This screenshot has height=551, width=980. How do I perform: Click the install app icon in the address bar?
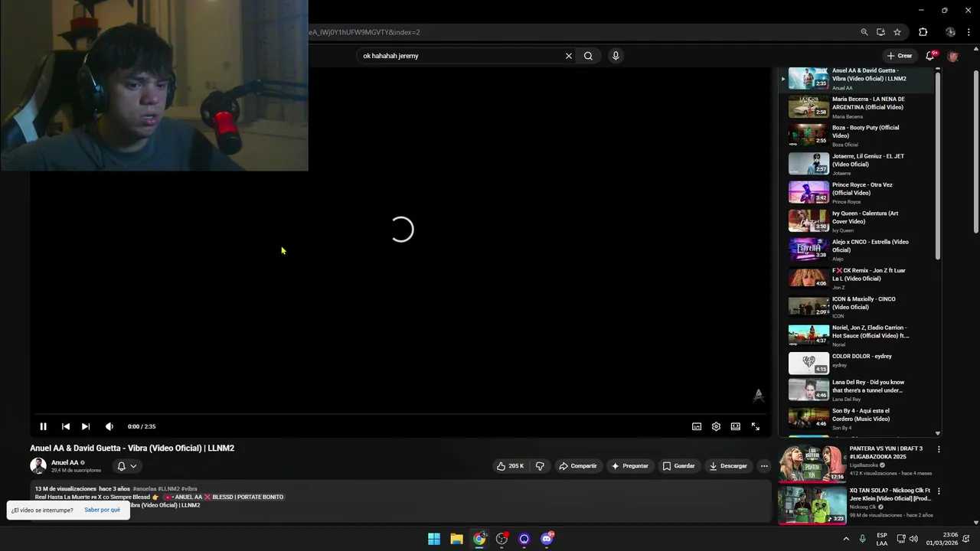(880, 32)
